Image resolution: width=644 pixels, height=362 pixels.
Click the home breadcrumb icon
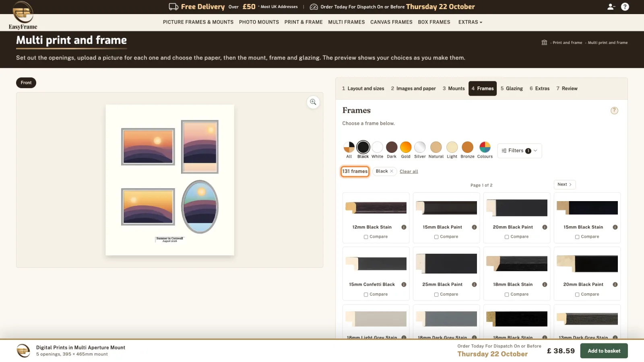click(x=544, y=43)
